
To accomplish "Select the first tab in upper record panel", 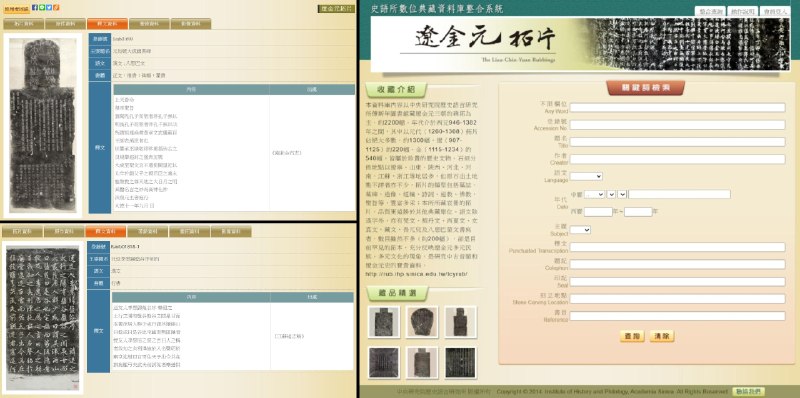I will (23, 23).
